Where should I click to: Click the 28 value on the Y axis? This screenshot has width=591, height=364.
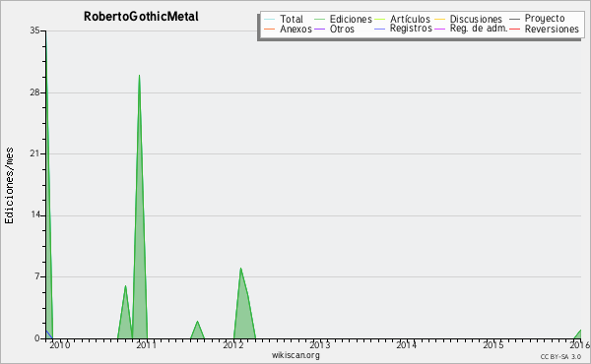point(34,92)
